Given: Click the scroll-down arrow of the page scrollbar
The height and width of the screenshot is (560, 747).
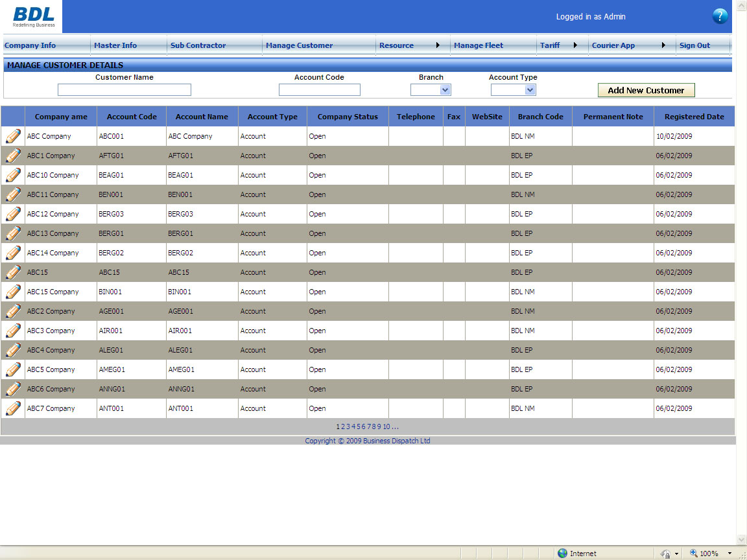Looking at the screenshot, I should 741,539.
